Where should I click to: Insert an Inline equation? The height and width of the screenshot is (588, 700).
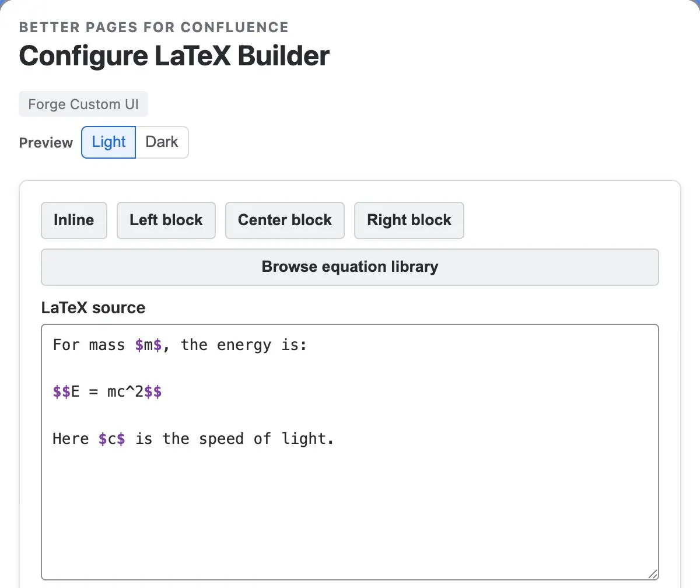74,220
